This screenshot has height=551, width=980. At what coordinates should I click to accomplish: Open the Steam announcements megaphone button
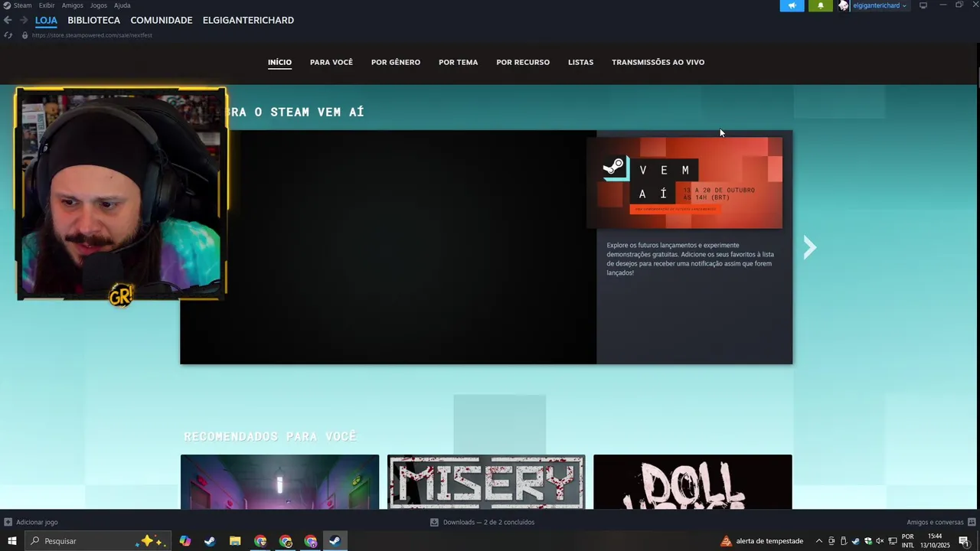[x=792, y=5]
